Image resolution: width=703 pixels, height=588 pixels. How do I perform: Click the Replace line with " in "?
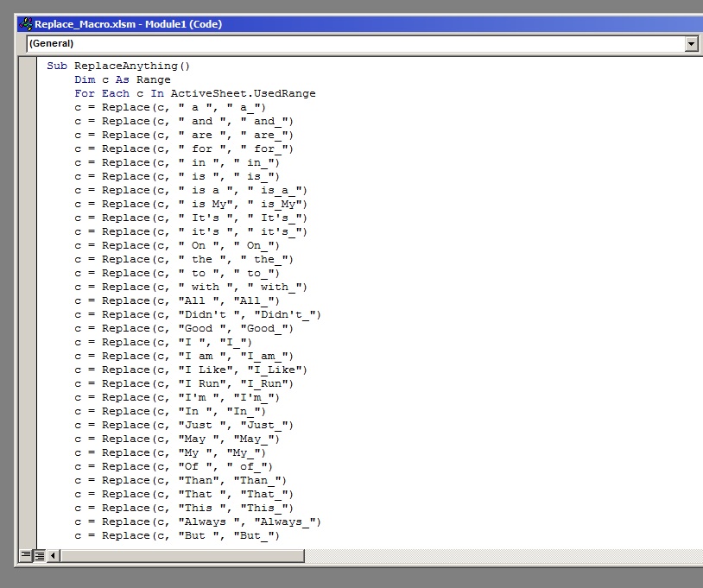177,162
